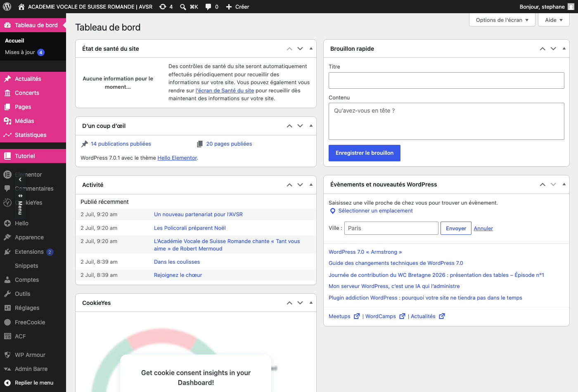578x392 pixels.
Task: Click the Ville input containing Paris
Action: pos(391,228)
